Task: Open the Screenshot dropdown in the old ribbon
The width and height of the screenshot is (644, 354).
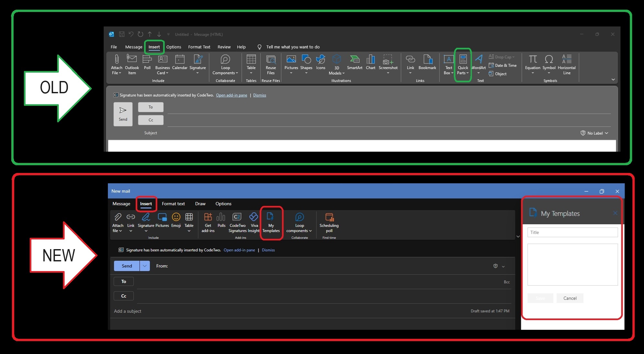Action: [x=388, y=73]
